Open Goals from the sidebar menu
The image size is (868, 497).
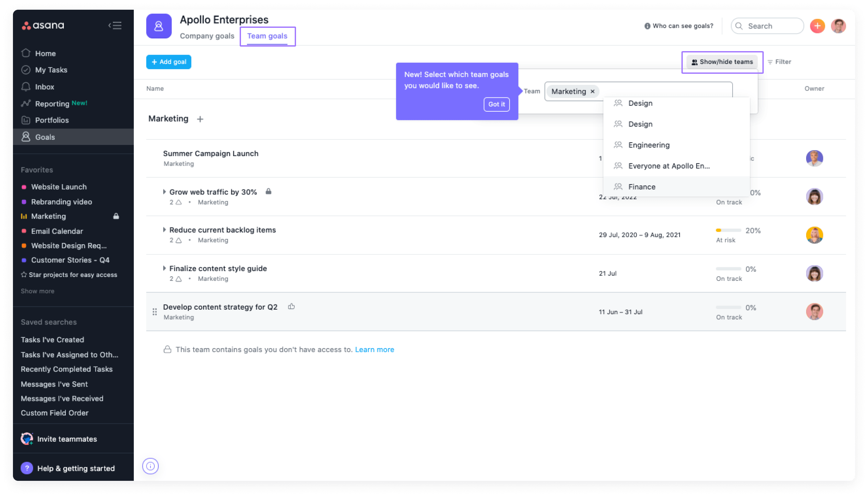[45, 137]
